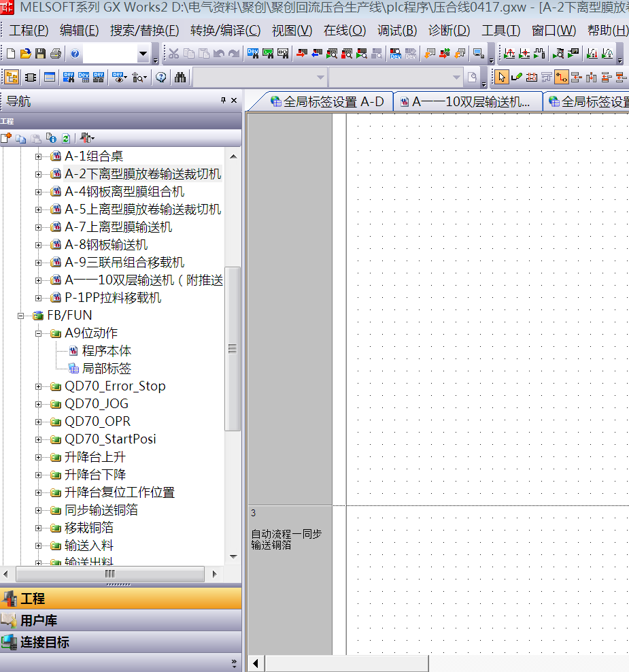Click the help question mark icon

(x=75, y=54)
